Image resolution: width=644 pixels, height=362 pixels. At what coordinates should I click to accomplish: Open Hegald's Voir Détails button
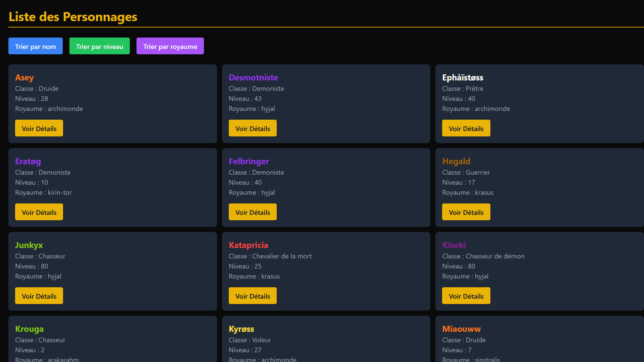click(x=466, y=212)
